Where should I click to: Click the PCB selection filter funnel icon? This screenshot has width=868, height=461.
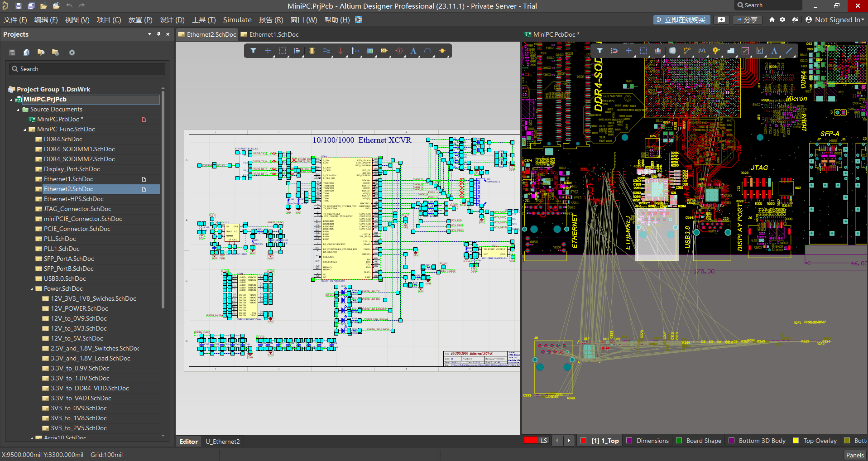pos(599,51)
